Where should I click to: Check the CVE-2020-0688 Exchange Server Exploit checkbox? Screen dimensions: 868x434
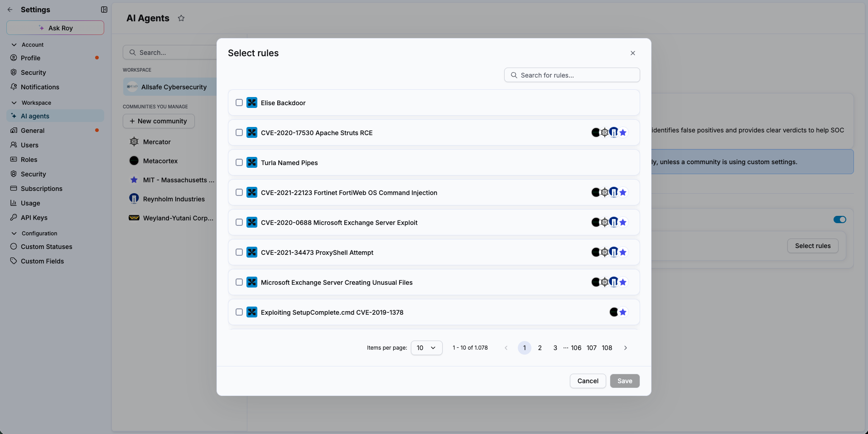[239, 223]
